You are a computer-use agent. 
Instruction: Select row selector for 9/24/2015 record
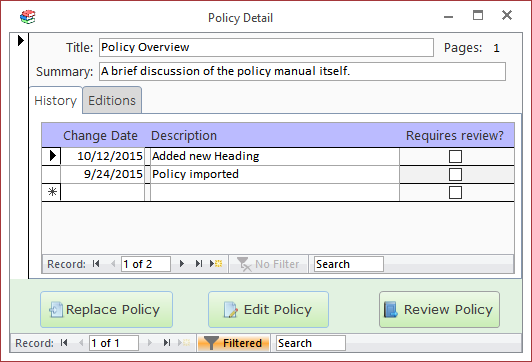[x=51, y=174]
